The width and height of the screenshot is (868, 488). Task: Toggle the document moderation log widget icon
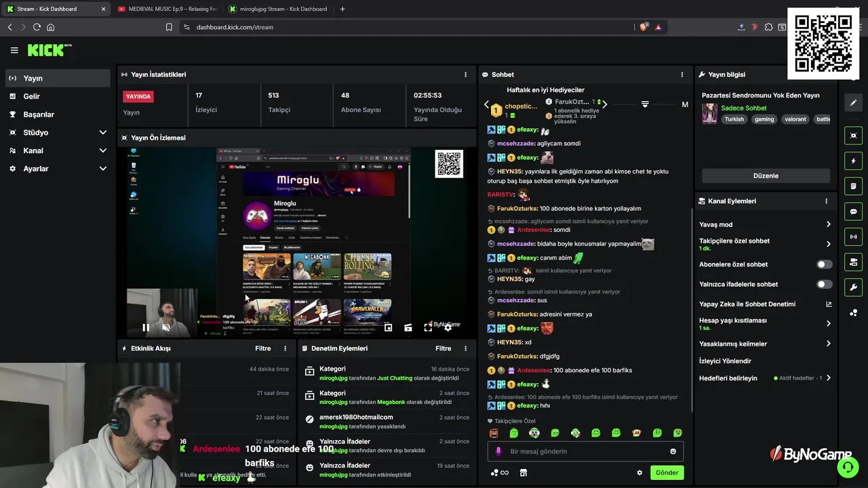pos(853,186)
